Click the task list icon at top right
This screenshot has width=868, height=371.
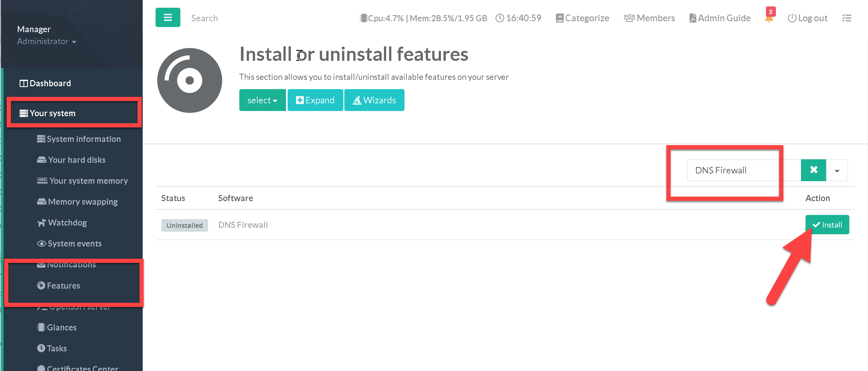(846, 18)
